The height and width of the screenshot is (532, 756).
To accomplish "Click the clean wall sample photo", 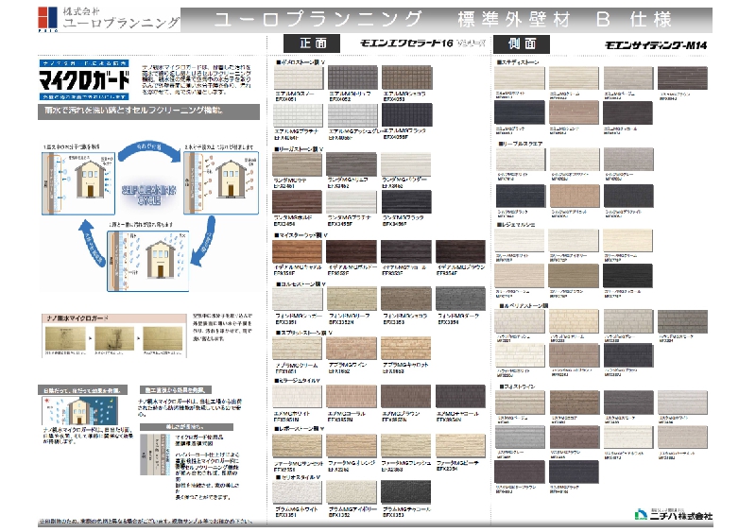I will 163,338.
